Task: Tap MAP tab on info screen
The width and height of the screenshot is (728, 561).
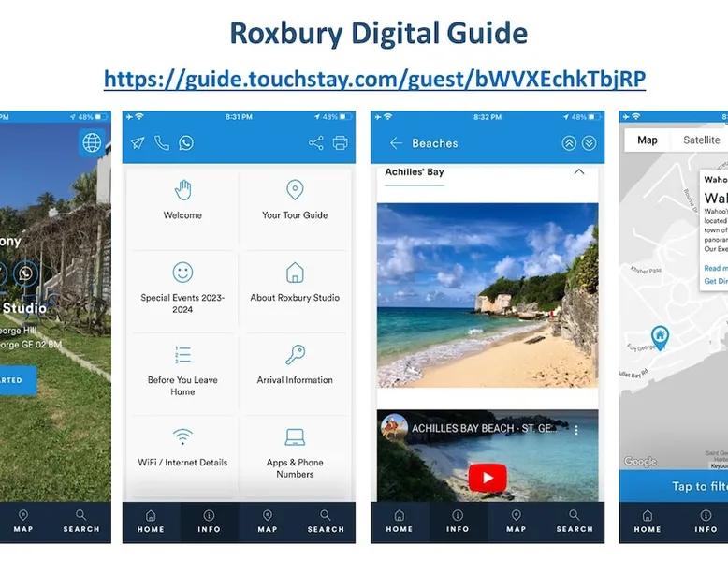Action: tap(268, 522)
